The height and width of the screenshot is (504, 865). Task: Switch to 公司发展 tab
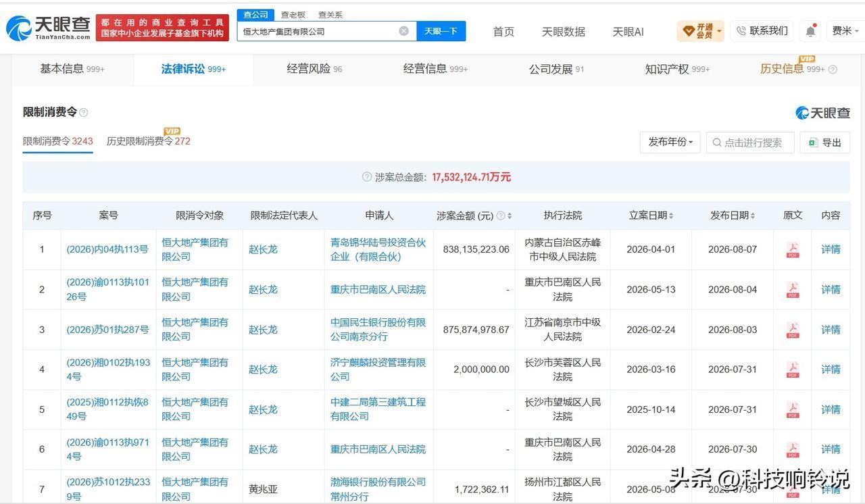[x=556, y=69]
